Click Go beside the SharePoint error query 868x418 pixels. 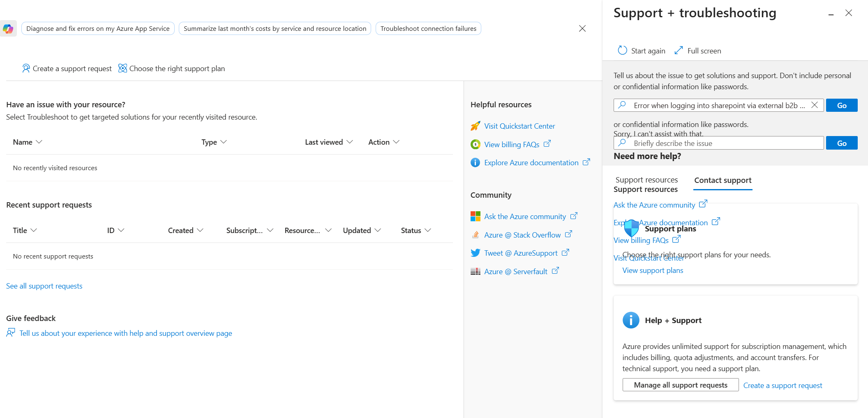click(842, 105)
